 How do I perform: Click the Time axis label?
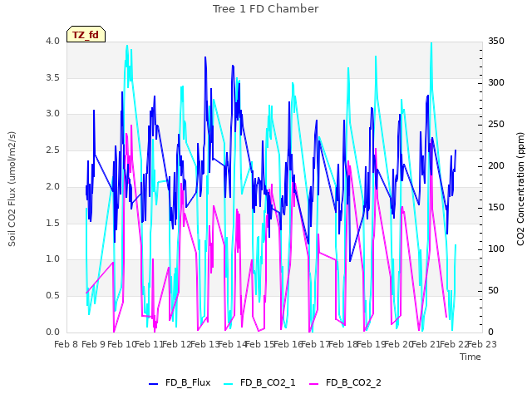click(x=470, y=357)
